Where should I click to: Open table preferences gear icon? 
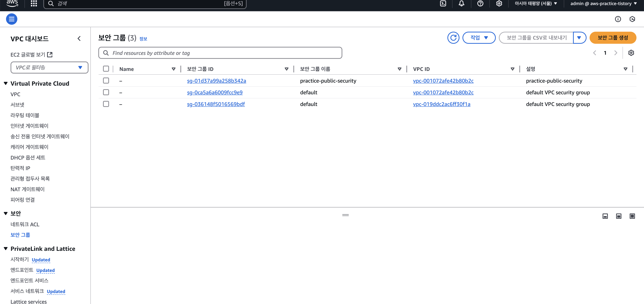pos(631,53)
